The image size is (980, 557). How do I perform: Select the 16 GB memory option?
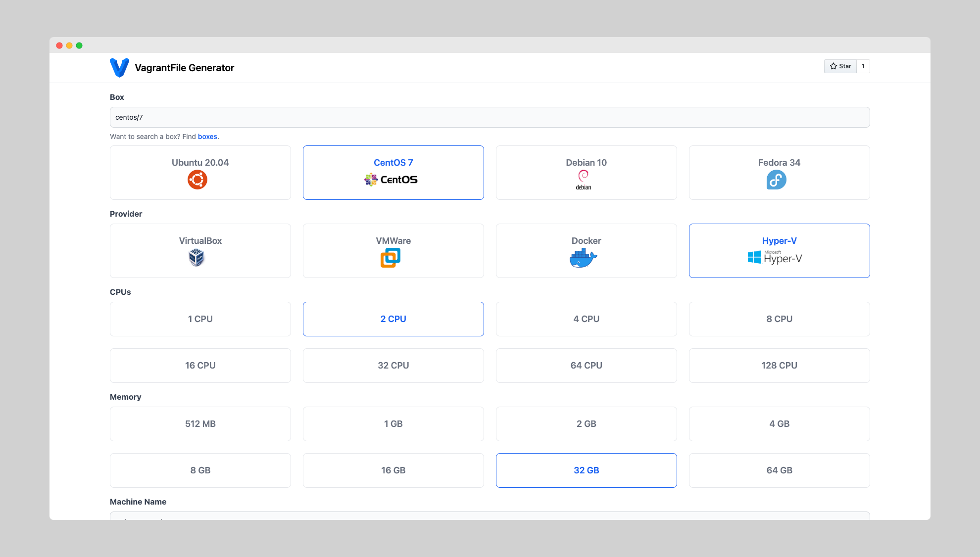click(x=393, y=470)
